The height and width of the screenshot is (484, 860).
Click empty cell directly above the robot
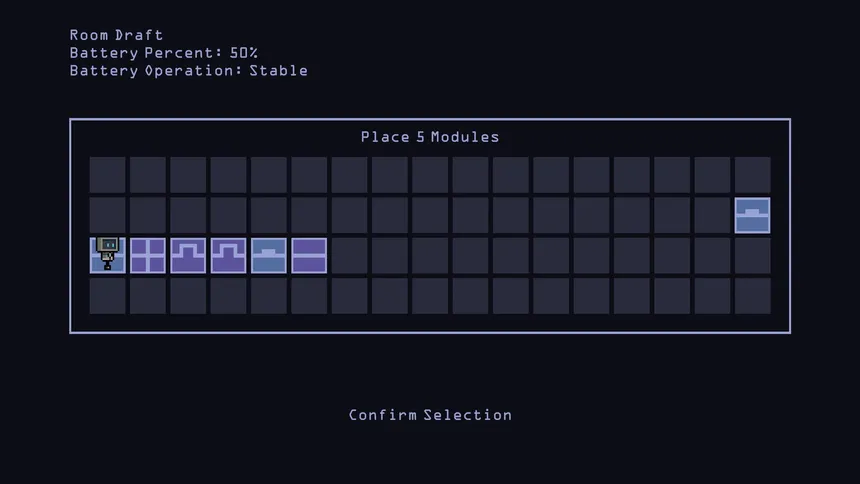pyautogui.click(x=107, y=215)
